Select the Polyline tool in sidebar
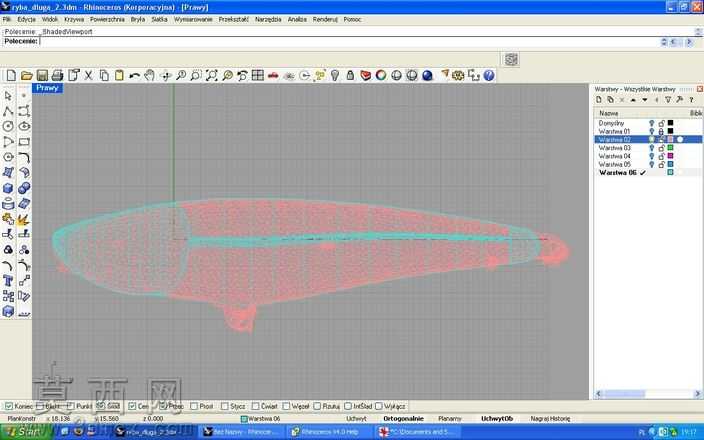Image resolution: width=704 pixels, height=440 pixels. point(8,111)
